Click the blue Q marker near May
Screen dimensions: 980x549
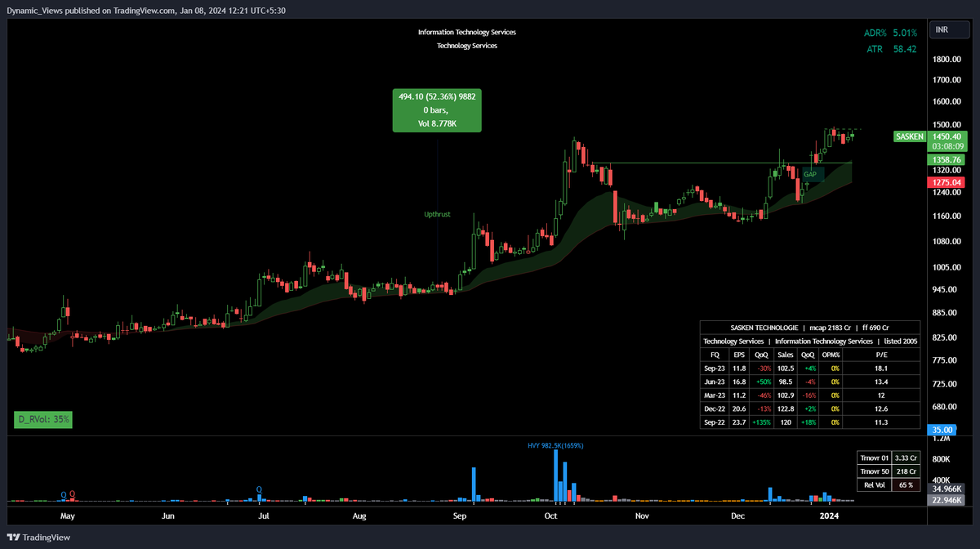coord(63,494)
